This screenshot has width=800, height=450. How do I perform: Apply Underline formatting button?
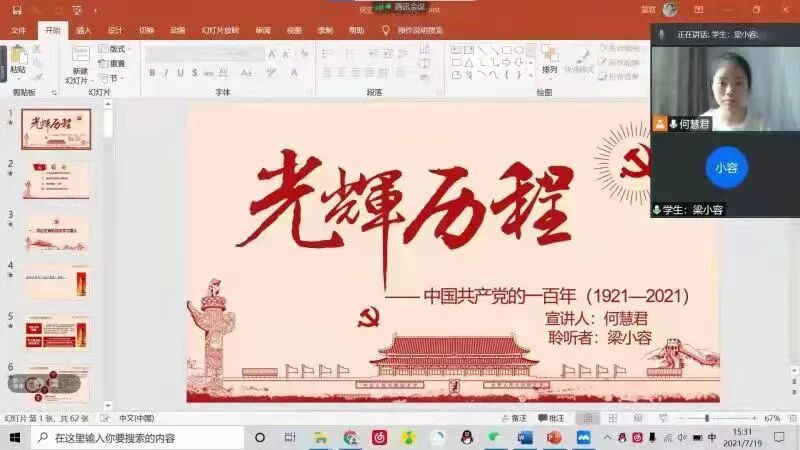(x=180, y=73)
